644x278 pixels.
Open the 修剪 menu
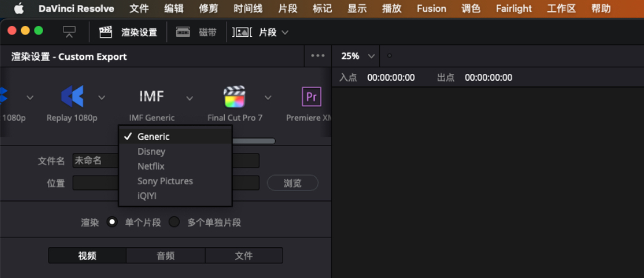pos(209,9)
